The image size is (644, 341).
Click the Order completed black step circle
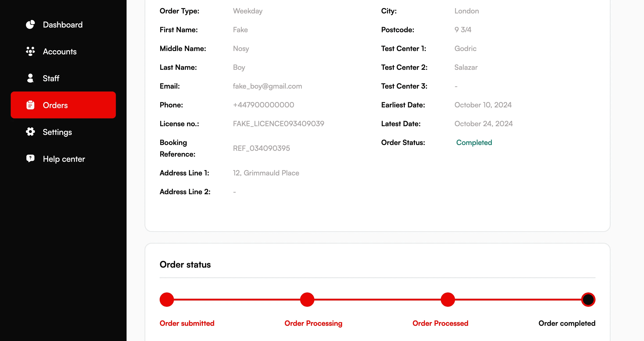coord(588,299)
